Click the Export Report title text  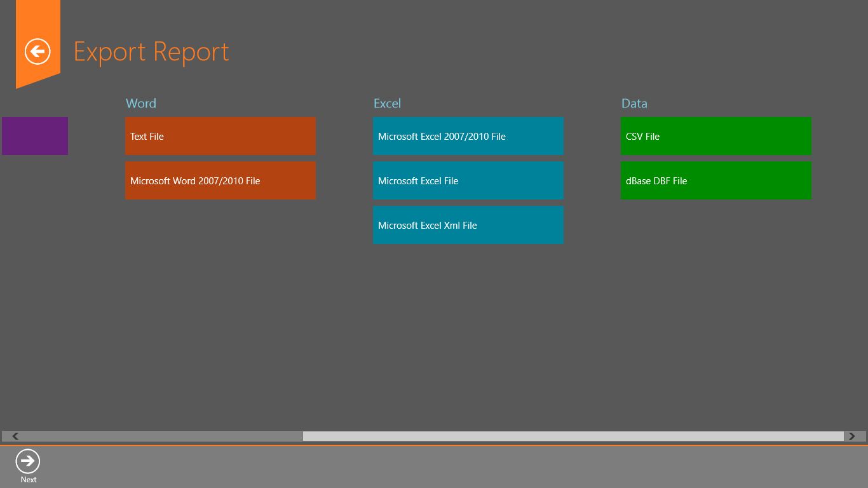click(x=151, y=52)
